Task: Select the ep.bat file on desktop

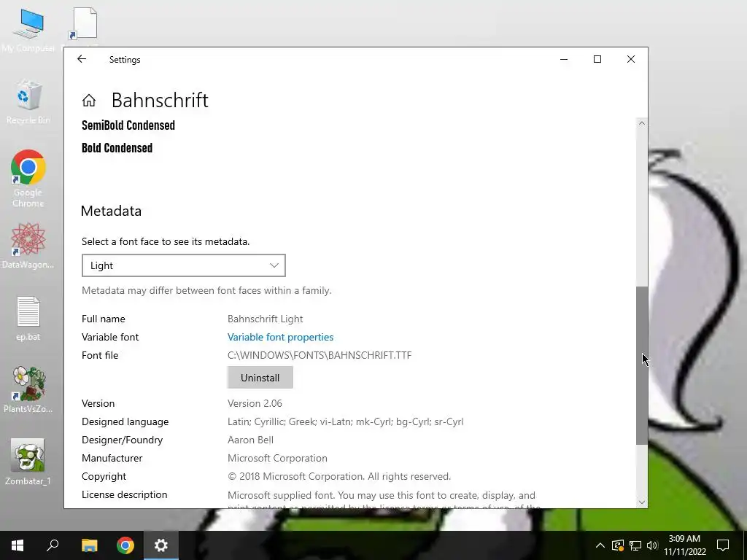Action: [28, 318]
